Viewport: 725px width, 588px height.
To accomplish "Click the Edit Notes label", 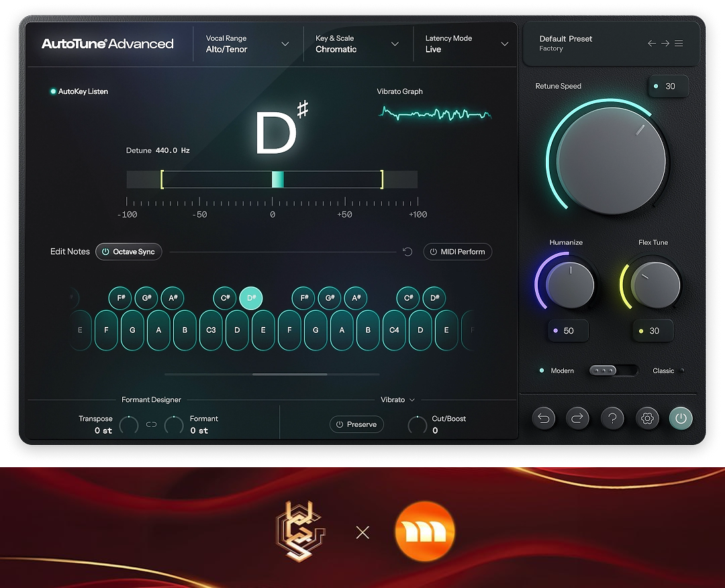I will tap(70, 252).
